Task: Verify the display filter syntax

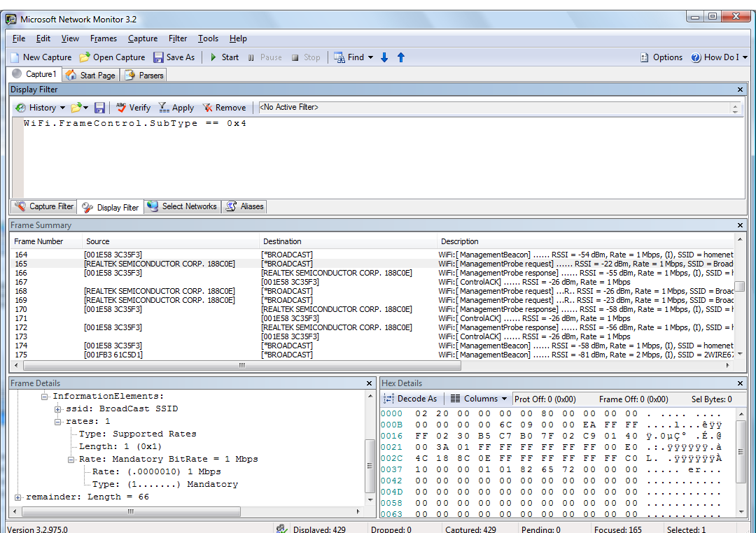Action: [x=134, y=108]
